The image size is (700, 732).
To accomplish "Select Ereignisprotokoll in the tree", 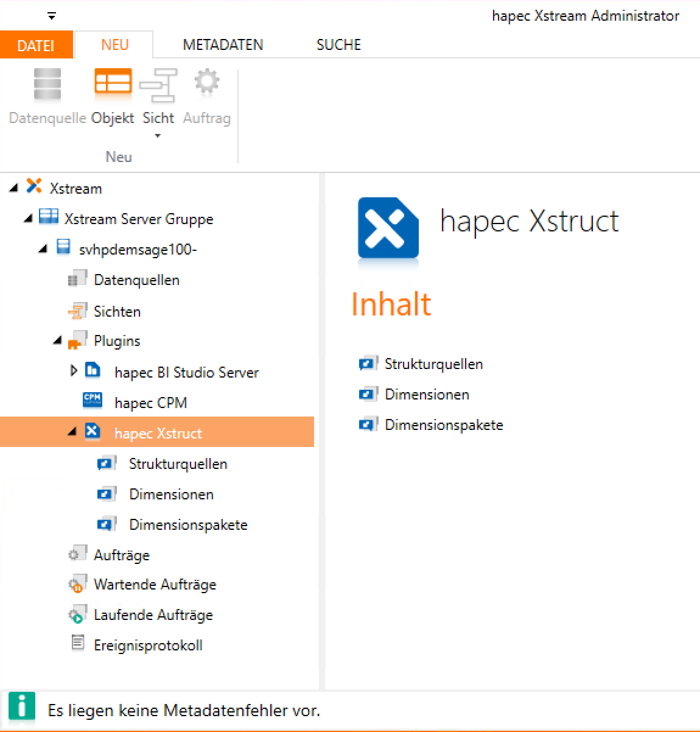I will (148, 646).
